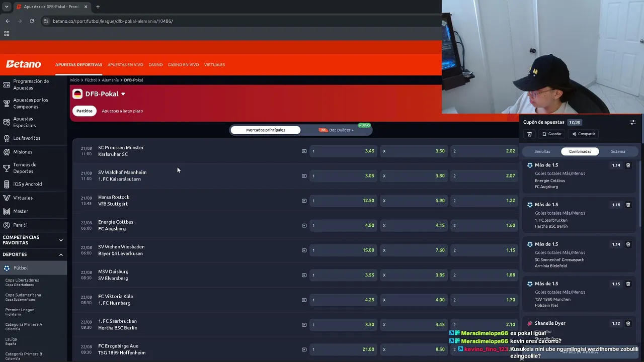
Task: Open the iOS y Android phone icon
Action: point(7,184)
